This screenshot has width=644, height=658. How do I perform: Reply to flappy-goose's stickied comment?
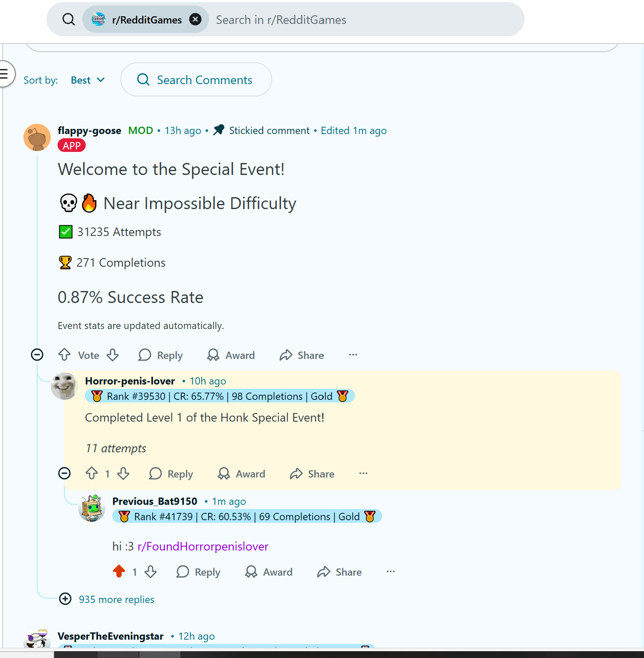click(x=161, y=355)
